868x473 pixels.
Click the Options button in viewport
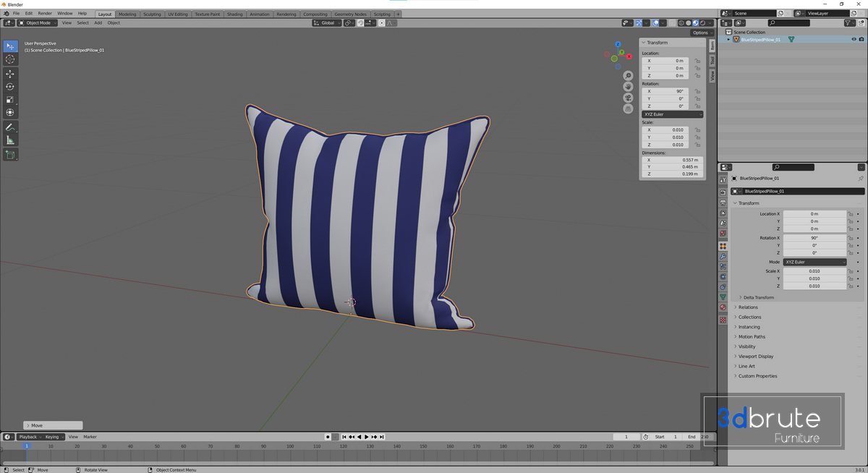click(701, 33)
